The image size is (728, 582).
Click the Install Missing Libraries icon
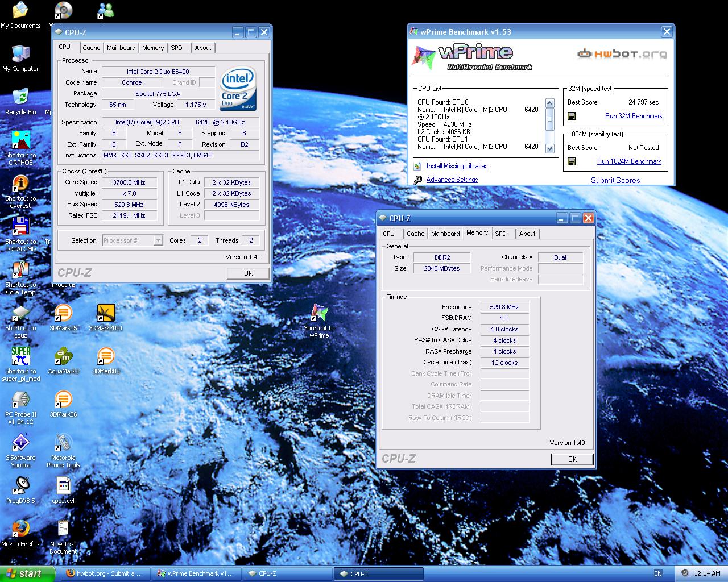pos(418,166)
